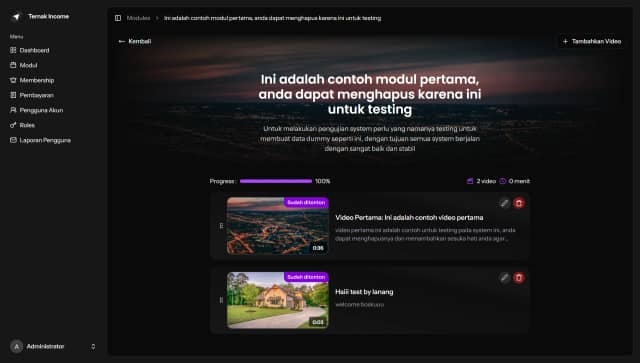The image size is (640, 363).
Task: Click the Laporan Pengguna mail icon
Action: pos(13,140)
